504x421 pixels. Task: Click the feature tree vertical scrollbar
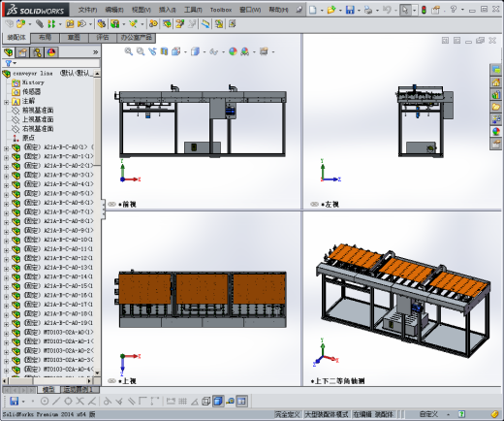[x=97, y=223]
